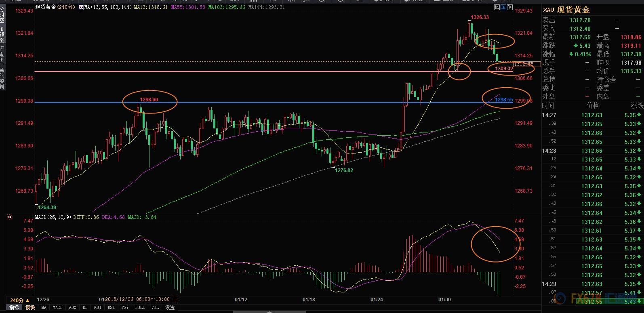Click the first chart layout icon above the price axis
This screenshot has height=313, width=644.
click(496, 7)
